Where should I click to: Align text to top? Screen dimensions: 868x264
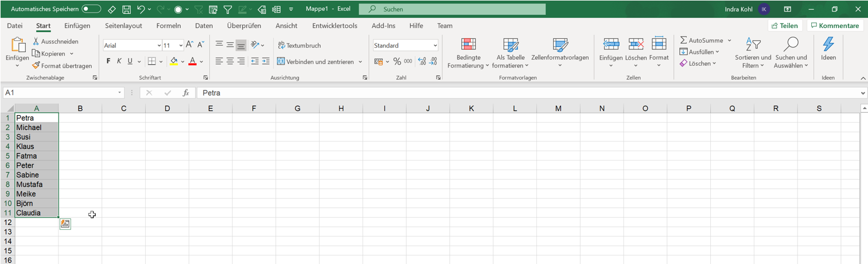219,45
